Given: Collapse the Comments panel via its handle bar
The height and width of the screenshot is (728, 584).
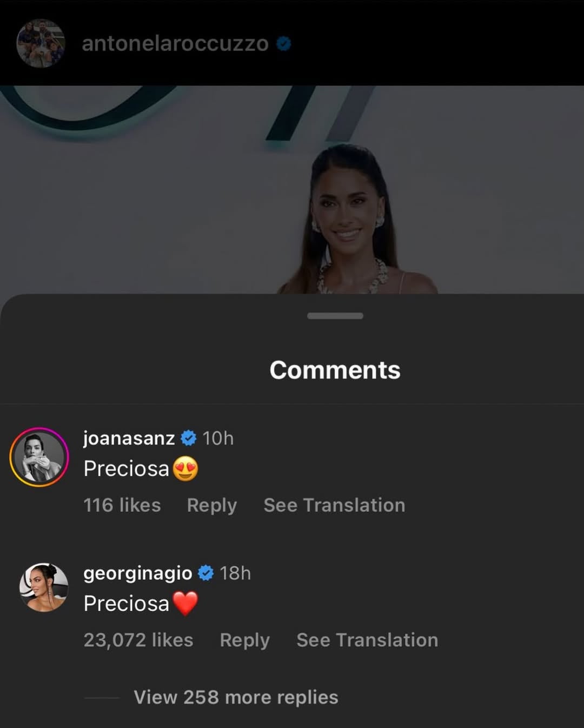Looking at the screenshot, I should tap(335, 317).
